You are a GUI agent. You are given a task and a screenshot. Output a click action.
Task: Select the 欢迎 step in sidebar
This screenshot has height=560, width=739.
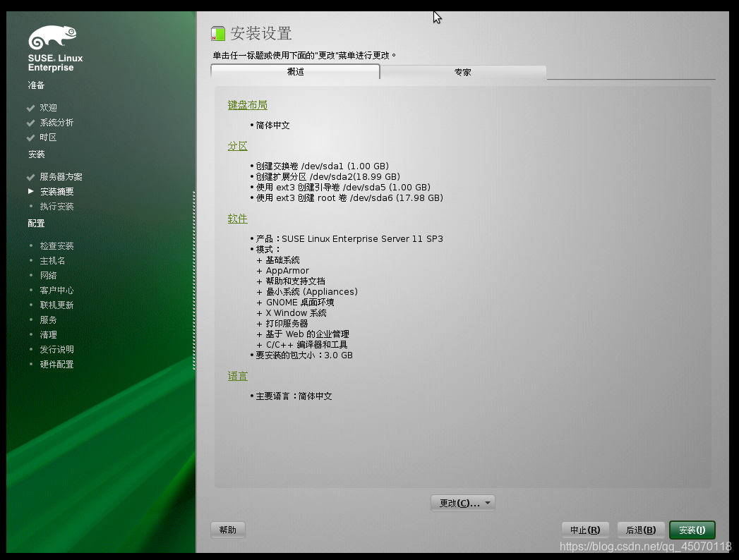[48, 107]
